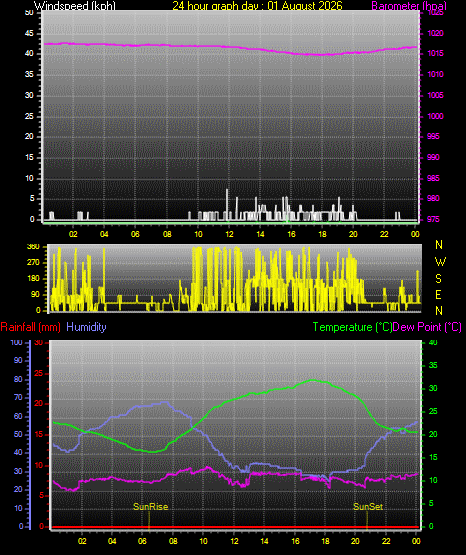Click the S compass label
The height and width of the screenshot is (555, 466).
click(438, 279)
